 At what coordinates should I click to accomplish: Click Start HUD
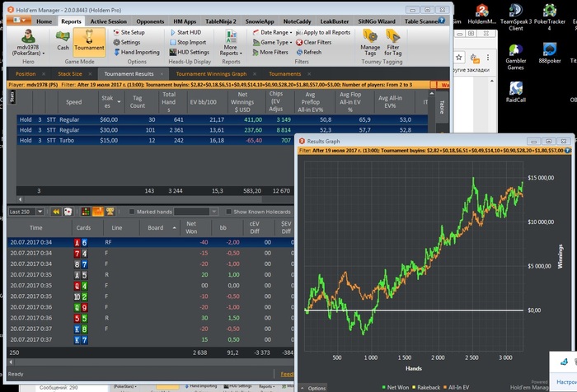click(x=185, y=32)
